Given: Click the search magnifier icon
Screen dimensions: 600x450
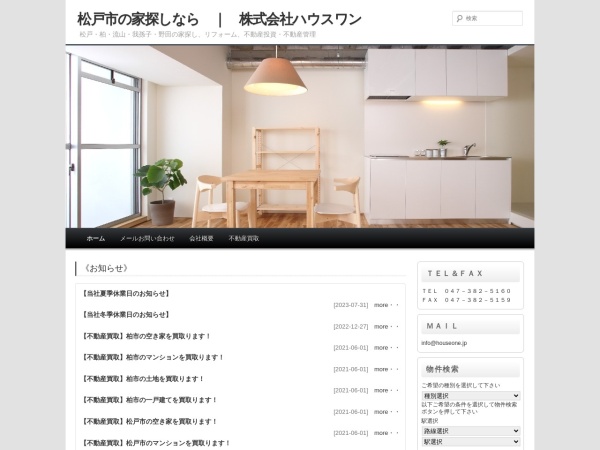Looking at the screenshot, I should click(x=459, y=18).
